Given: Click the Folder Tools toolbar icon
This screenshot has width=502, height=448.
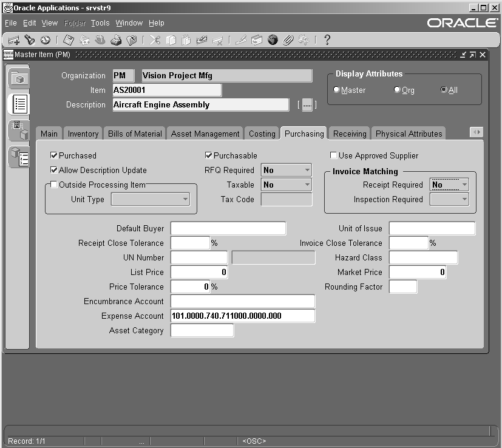Looking at the screenshot, I should (x=304, y=40).
